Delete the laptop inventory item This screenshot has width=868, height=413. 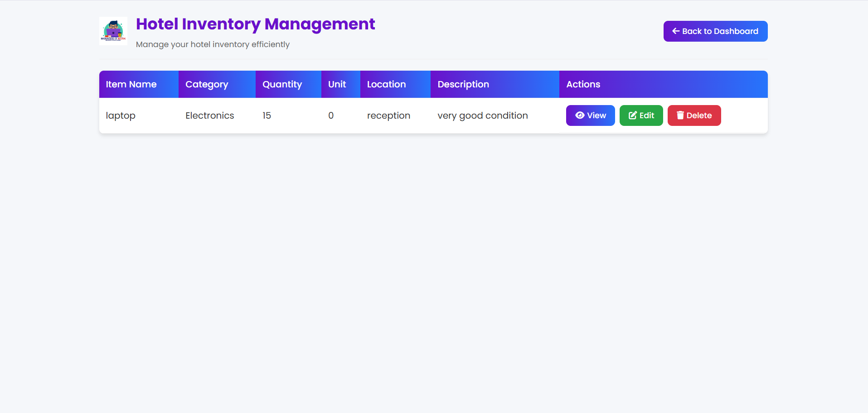coord(694,115)
